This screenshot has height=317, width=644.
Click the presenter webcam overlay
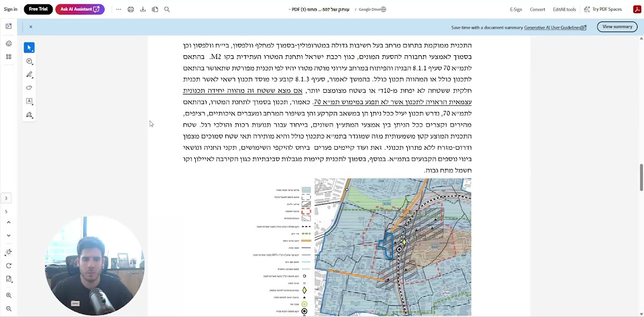click(x=94, y=266)
